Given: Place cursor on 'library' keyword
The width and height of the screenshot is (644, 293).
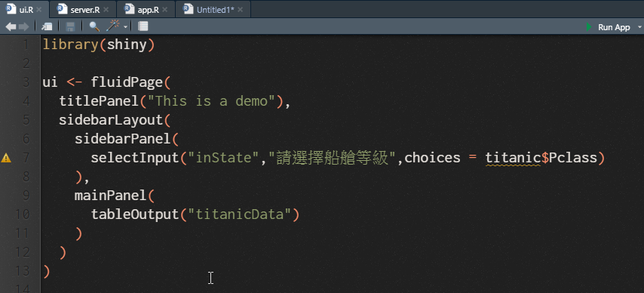Looking at the screenshot, I should (71, 45).
